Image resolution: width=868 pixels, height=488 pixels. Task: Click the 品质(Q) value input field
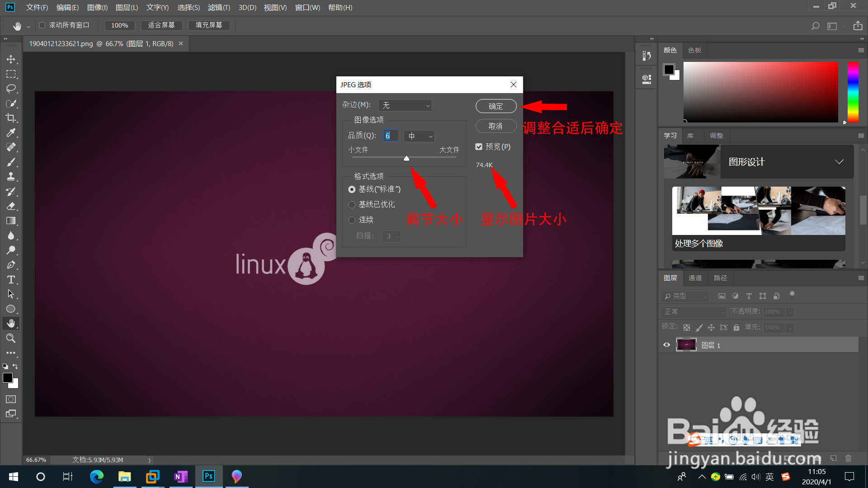point(391,136)
